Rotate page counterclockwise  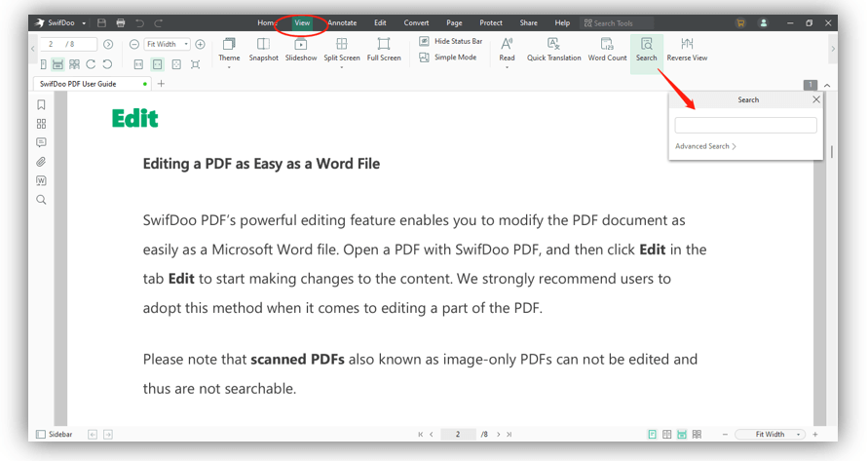point(107,64)
